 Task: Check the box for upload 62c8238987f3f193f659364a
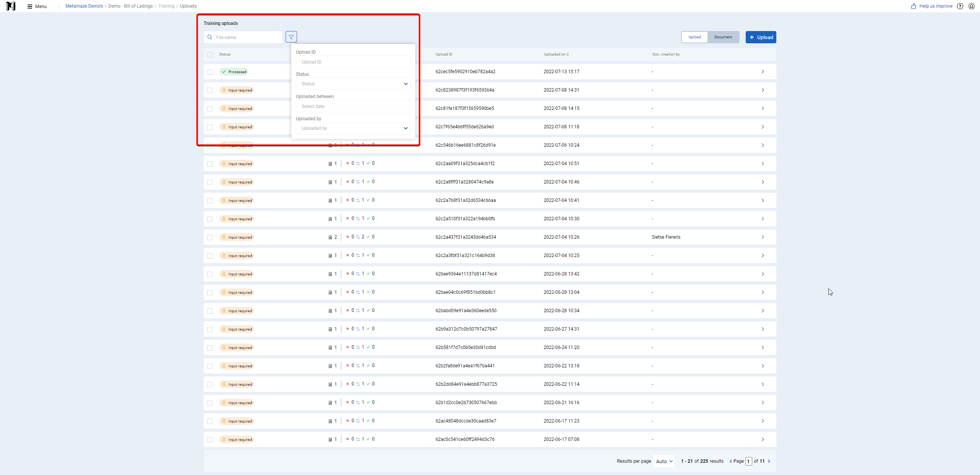click(x=210, y=90)
